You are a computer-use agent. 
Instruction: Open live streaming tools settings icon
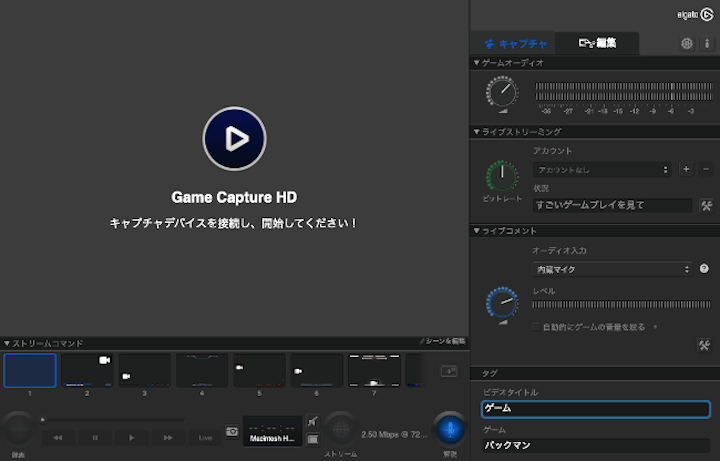pyautogui.click(x=705, y=205)
